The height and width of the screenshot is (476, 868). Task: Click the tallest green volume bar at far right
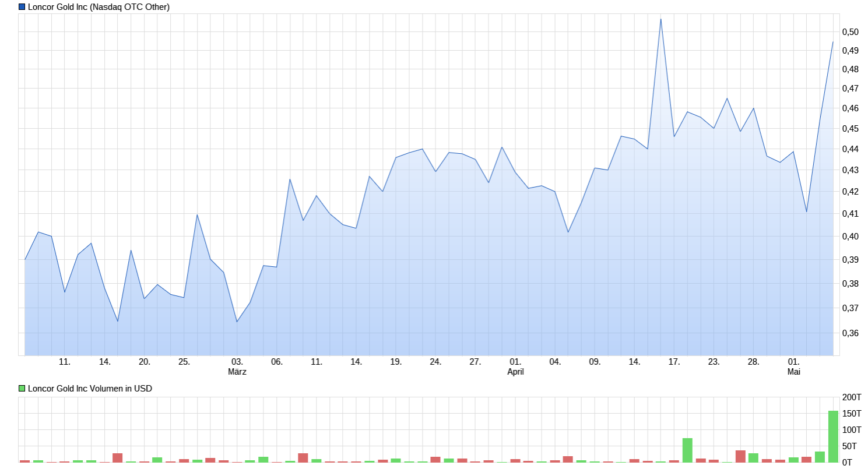click(833, 436)
